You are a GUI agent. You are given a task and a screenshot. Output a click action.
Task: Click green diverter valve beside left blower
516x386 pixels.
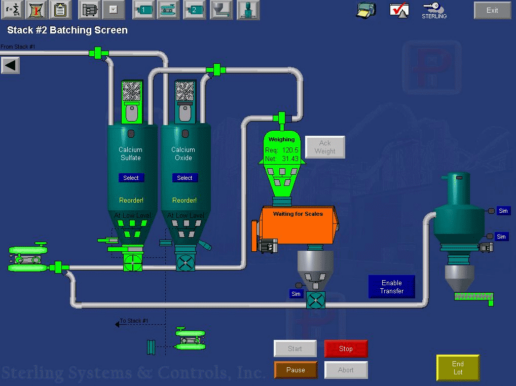[59, 267]
